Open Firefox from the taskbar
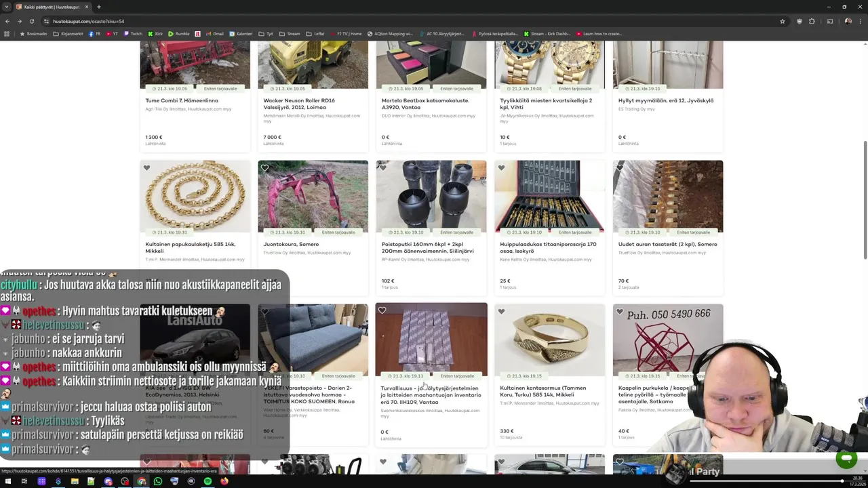Viewport: 868px width, 488px height. pyautogui.click(x=224, y=481)
